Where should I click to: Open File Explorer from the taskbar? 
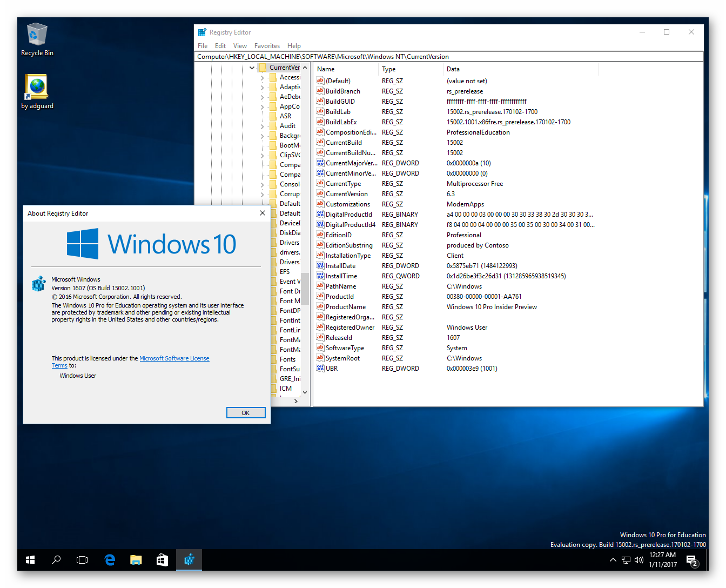click(x=136, y=560)
